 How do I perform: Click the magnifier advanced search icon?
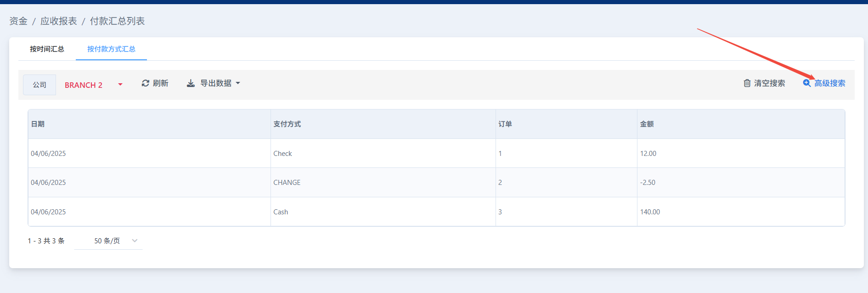(x=806, y=83)
